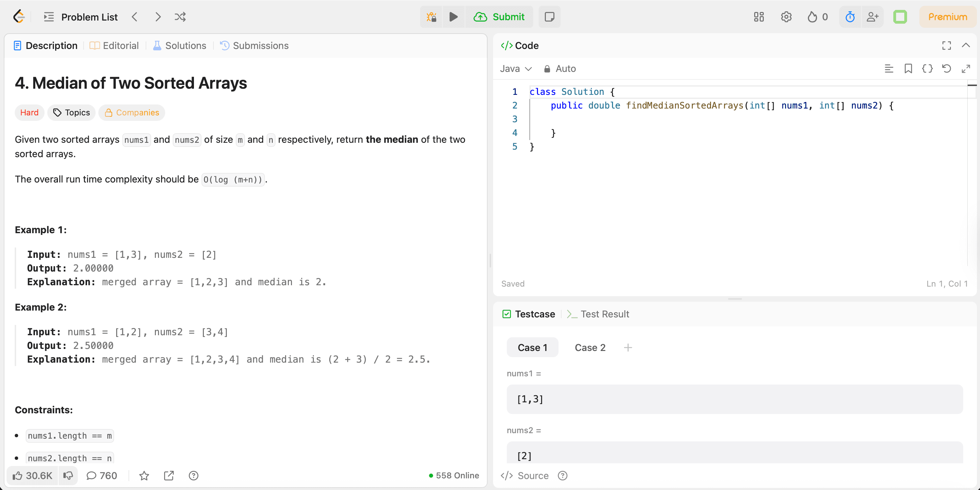This screenshot has height=490, width=980.
Task: Select Case 2 testcase
Action: 590,348
